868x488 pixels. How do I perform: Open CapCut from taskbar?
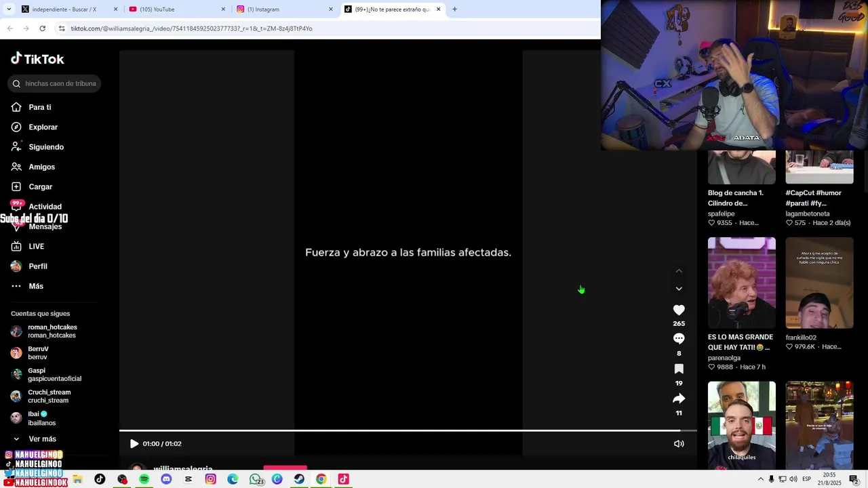[x=188, y=479]
